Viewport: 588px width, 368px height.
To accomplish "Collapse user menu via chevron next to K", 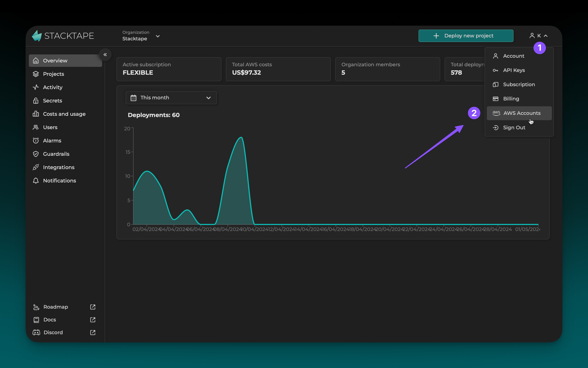I will click(546, 36).
